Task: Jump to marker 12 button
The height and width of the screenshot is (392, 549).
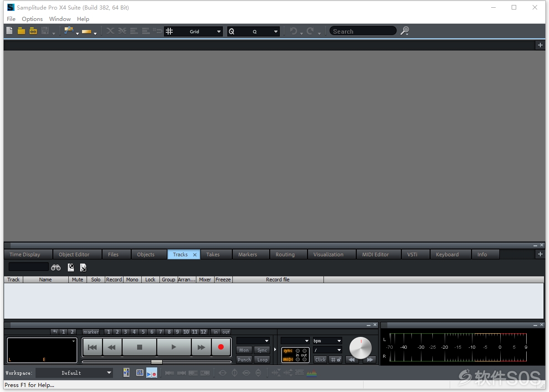Action: pos(203,332)
